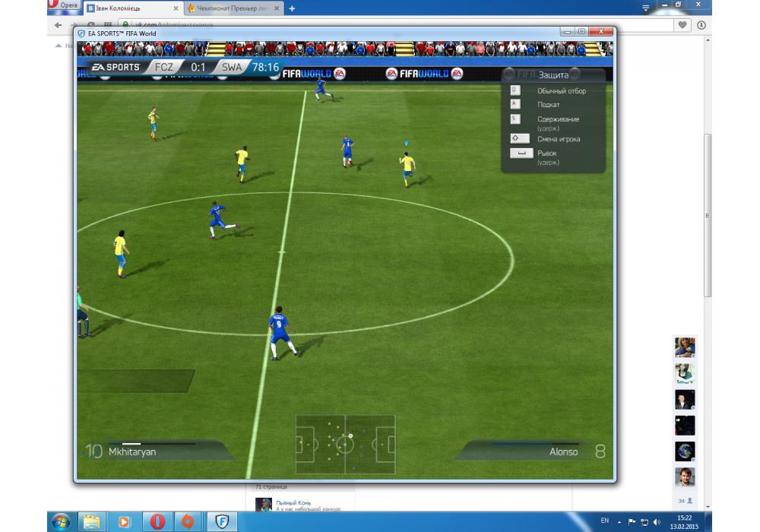Open network status tray icon
The width and height of the screenshot is (760, 532).
coord(644,522)
